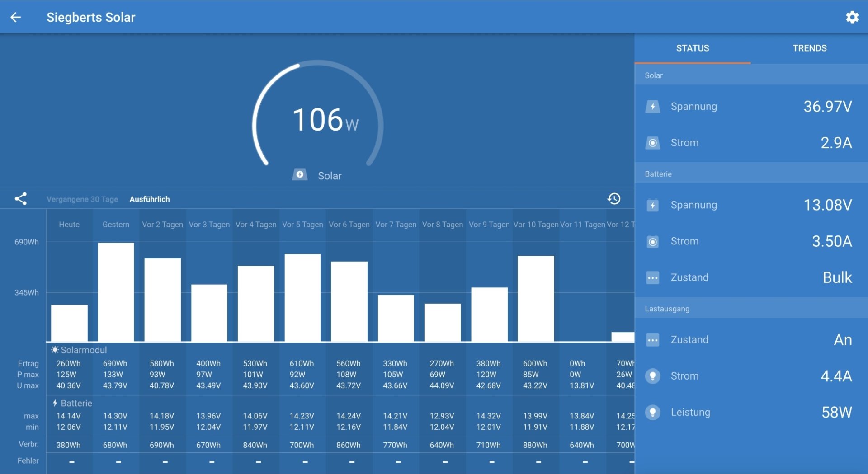This screenshot has width=868, height=474.
Task: Select the Vor 10 Tagen bar
Action: [x=536, y=299]
